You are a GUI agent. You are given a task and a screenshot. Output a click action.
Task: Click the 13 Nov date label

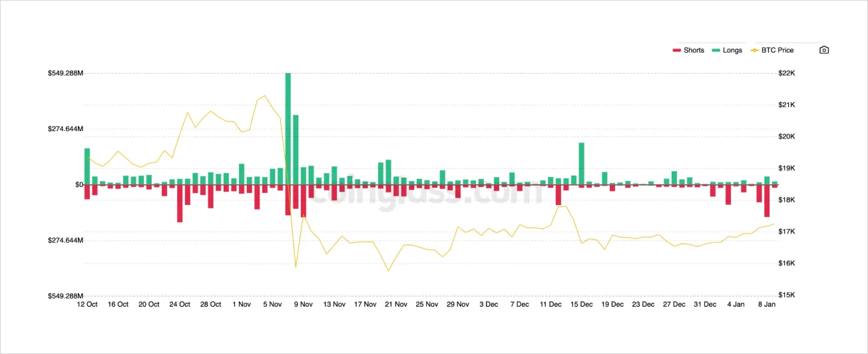point(334,305)
